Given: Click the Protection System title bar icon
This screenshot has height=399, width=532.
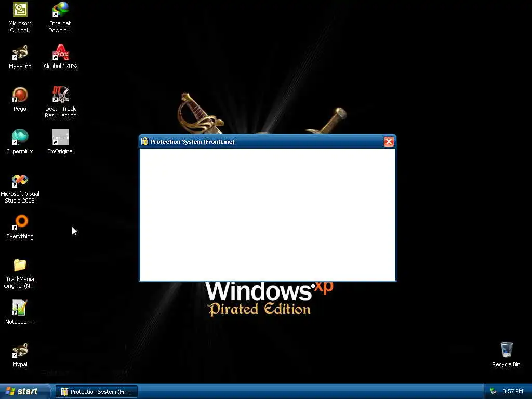Looking at the screenshot, I should click(x=145, y=141).
